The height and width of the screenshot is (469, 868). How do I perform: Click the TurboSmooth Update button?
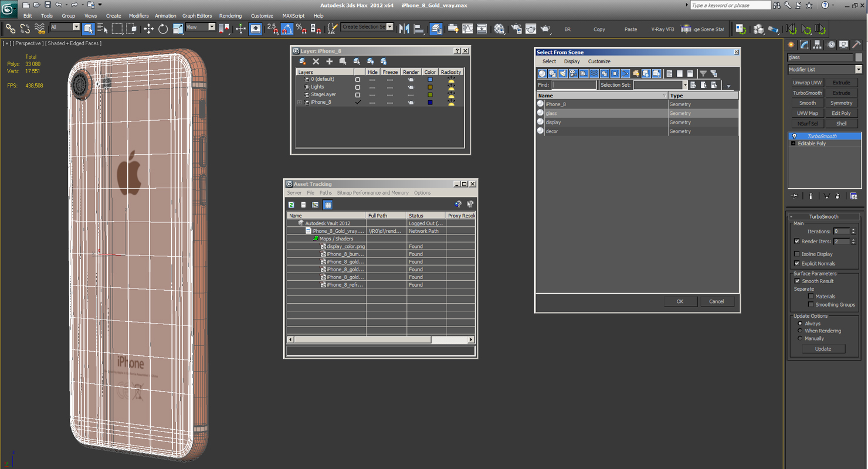pos(823,349)
